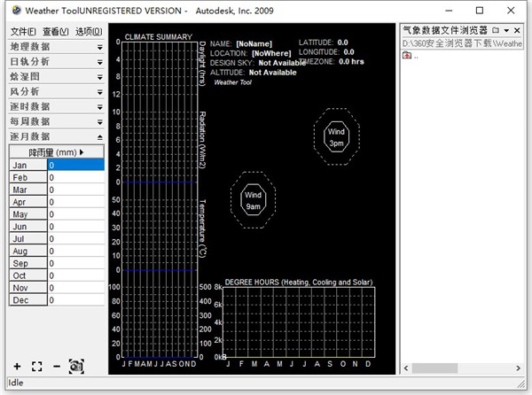Open the 选项 menu
This screenshot has height=395, width=532.
point(90,31)
